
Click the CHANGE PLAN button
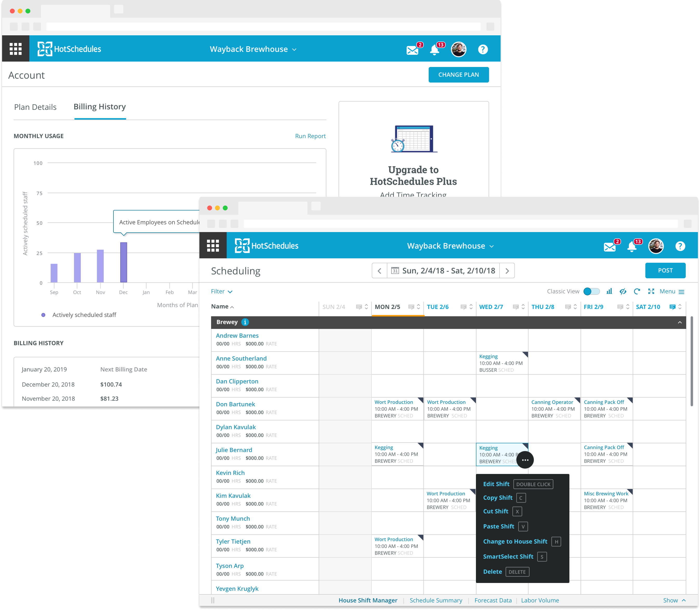click(x=458, y=74)
